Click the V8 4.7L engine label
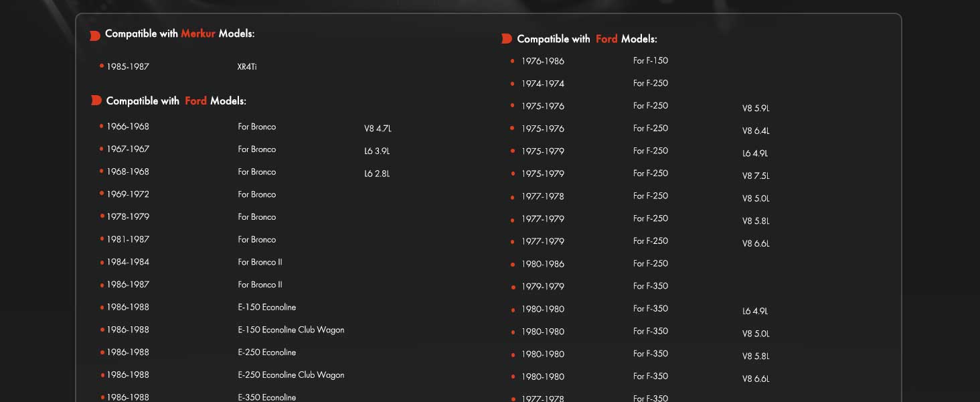 pos(378,129)
